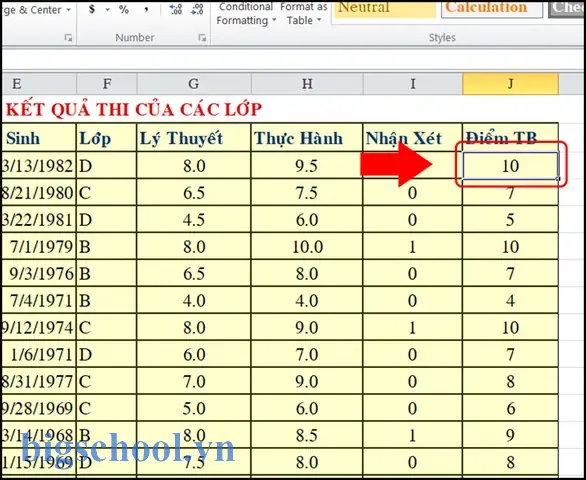Image resolution: width=586 pixels, height=480 pixels.
Task: Select column G header
Action: click(194, 84)
